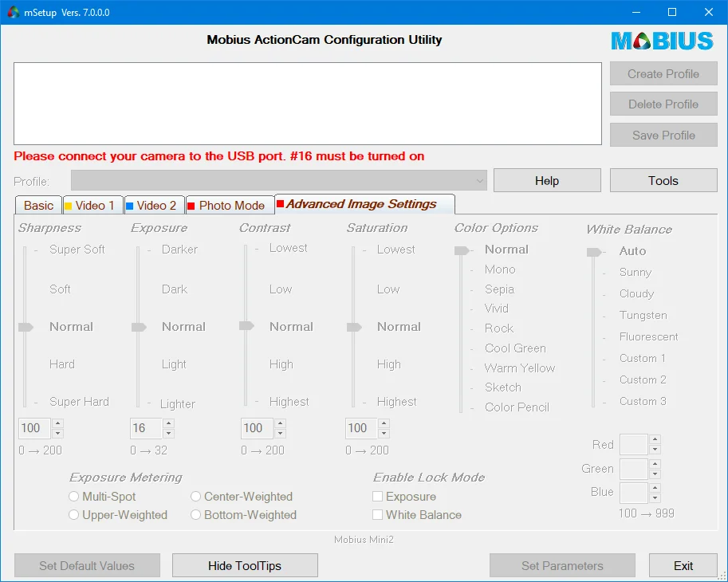The image size is (728, 582).
Task: Click Set Default Values
Action: click(x=87, y=566)
